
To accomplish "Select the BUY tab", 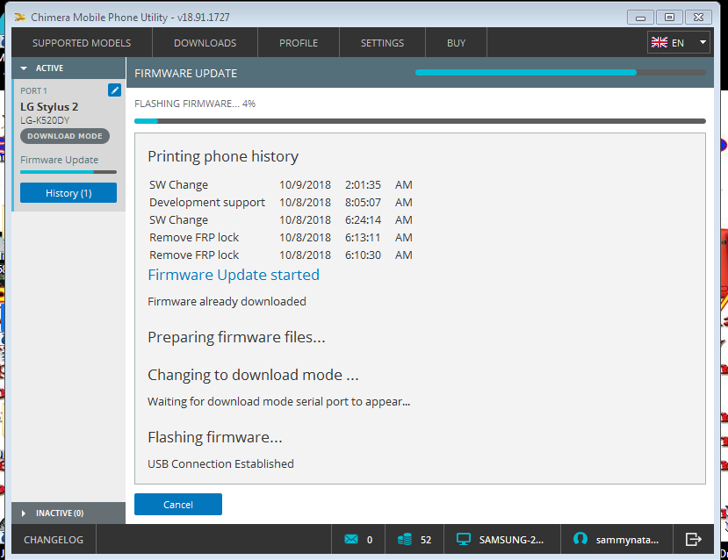I will (456, 43).
